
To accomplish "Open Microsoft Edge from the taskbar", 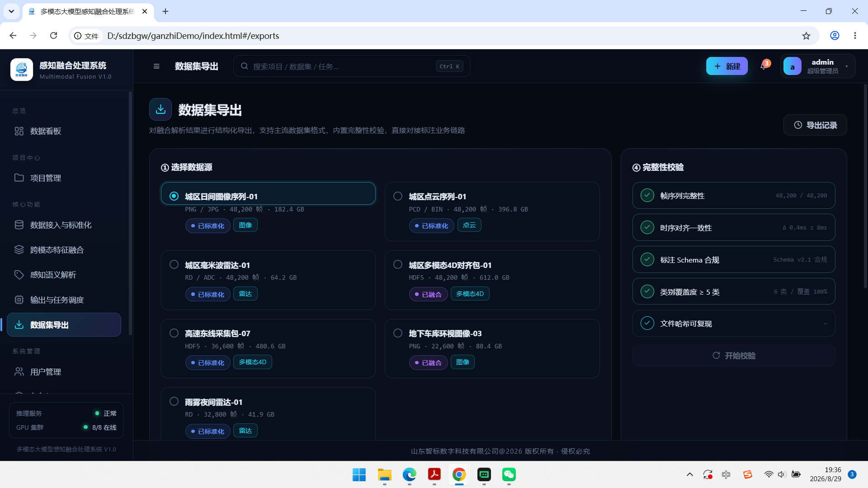I will pos(410,474).
